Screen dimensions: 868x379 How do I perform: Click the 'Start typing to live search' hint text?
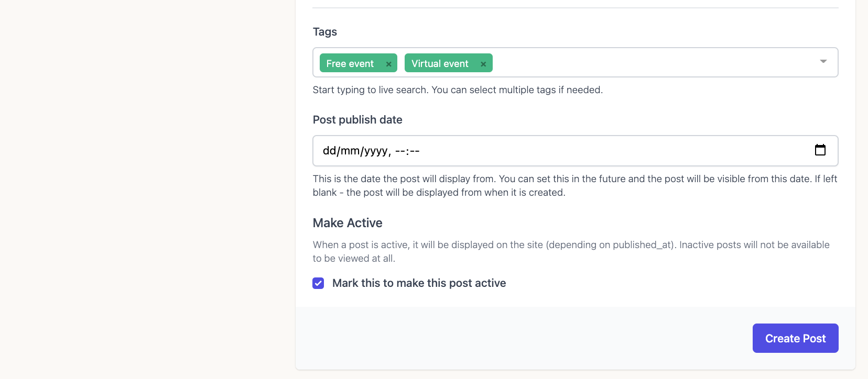(x=458, y=90)
